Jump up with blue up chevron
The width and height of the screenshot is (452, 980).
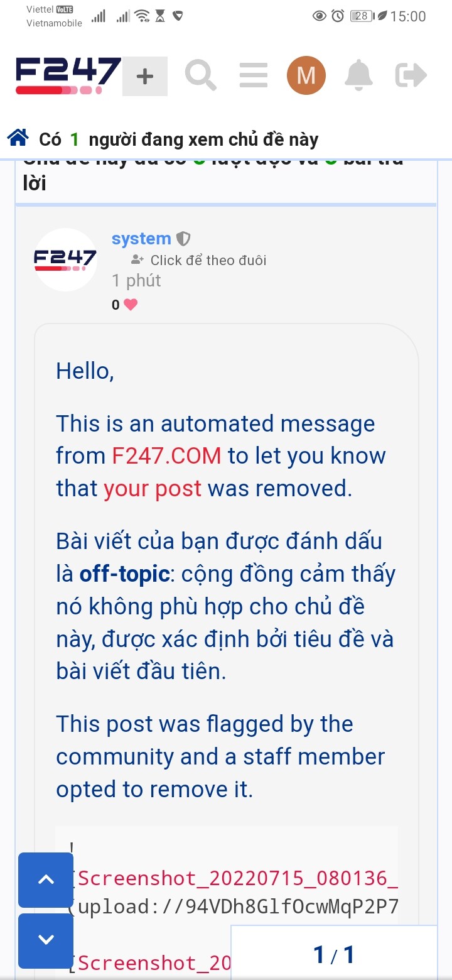(46, 880)
